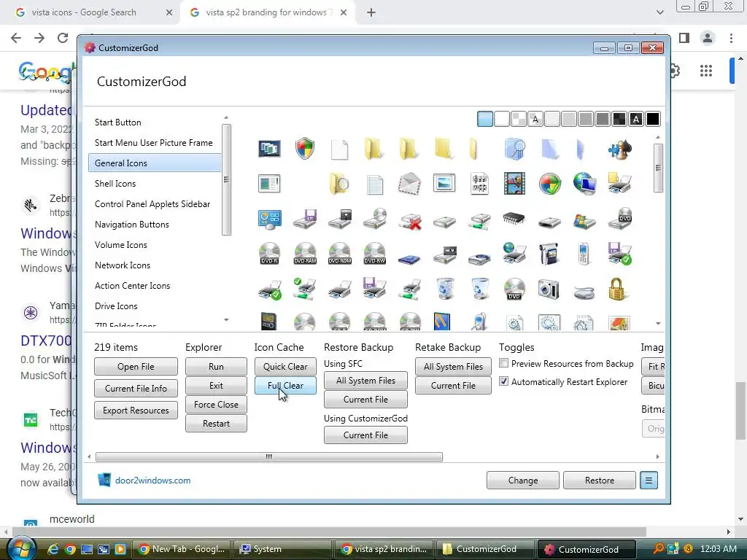
Task: Select the DVD-RW disc icon
Action: [374, 253]
